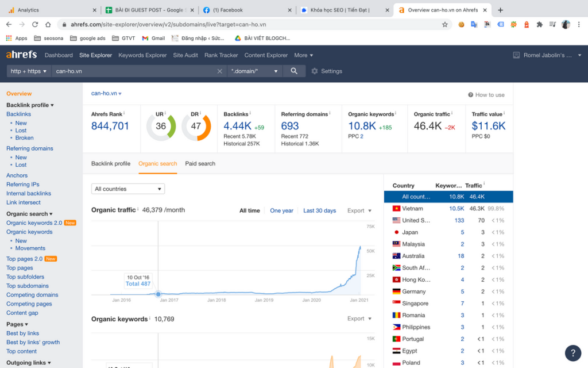The image size is (588, 368).
Task: Click the info icon next to Ahrefs Rank
Action: (x=124, y=113)
